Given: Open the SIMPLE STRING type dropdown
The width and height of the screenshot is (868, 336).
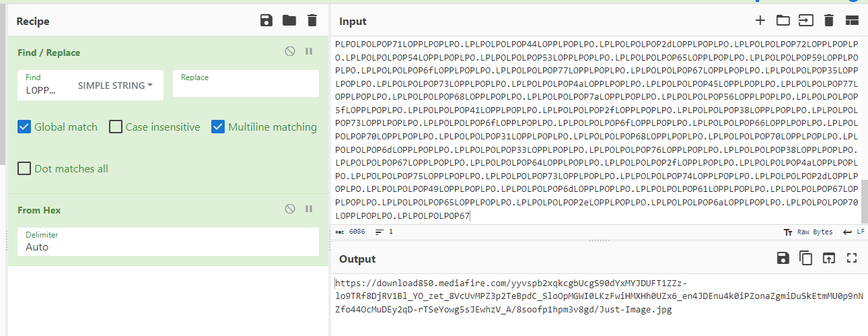Looking at the screenshot, I should [x=115, y=86].
